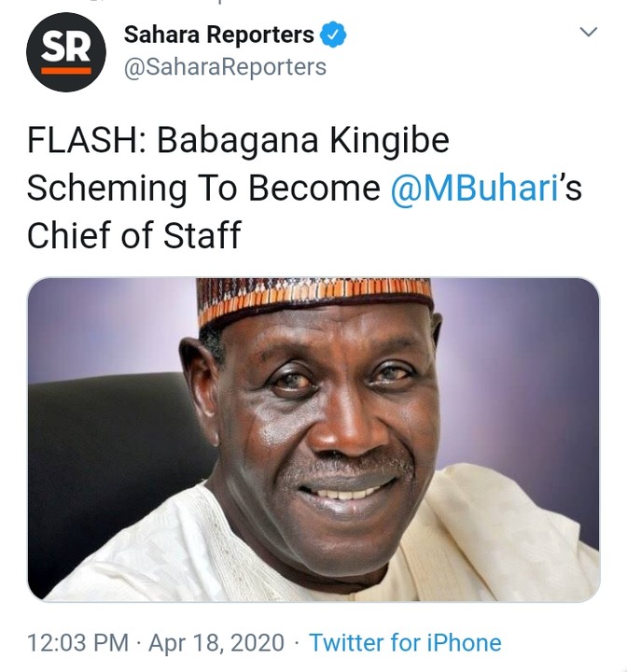Click the Chief of Staff text line
Screen dimensions: 627x672
133,235
